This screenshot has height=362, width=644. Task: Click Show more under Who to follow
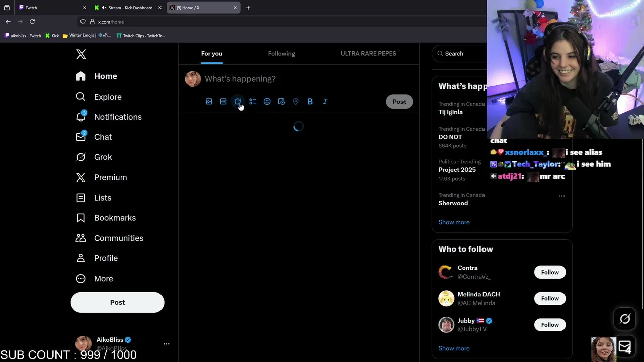pos(454,348)
